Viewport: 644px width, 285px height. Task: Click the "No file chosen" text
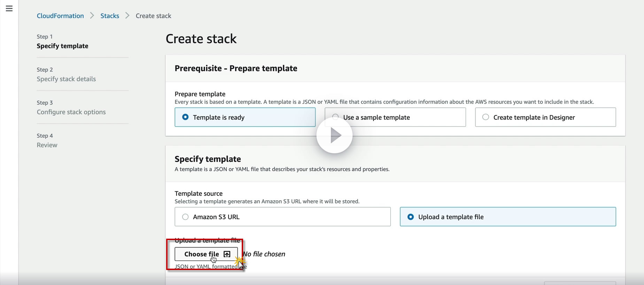click(264, 254)
